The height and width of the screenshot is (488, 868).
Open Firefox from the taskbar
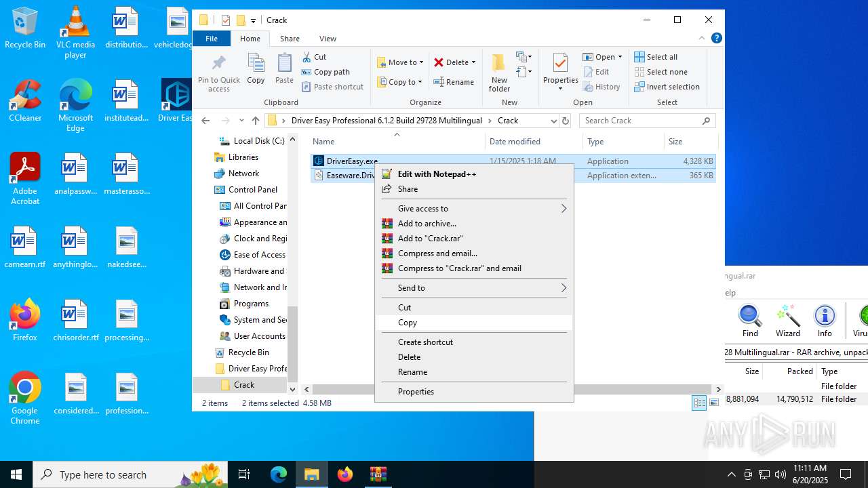coord(344,474)
